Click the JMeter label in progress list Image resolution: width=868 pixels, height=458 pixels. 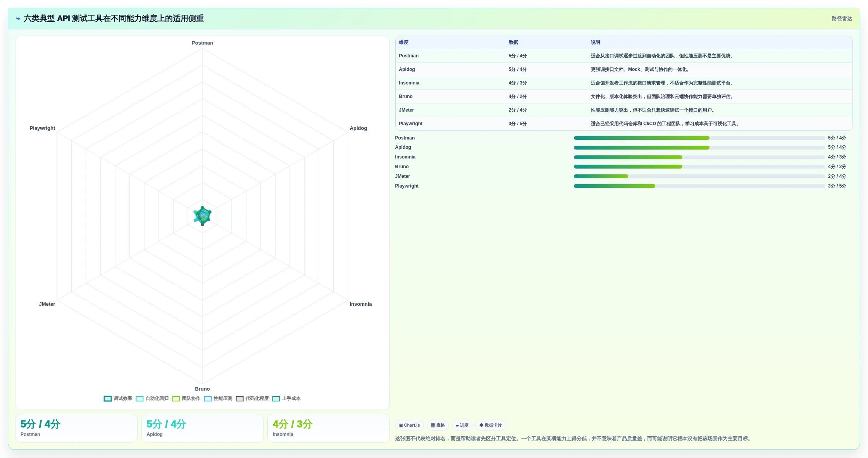(403, 176)
